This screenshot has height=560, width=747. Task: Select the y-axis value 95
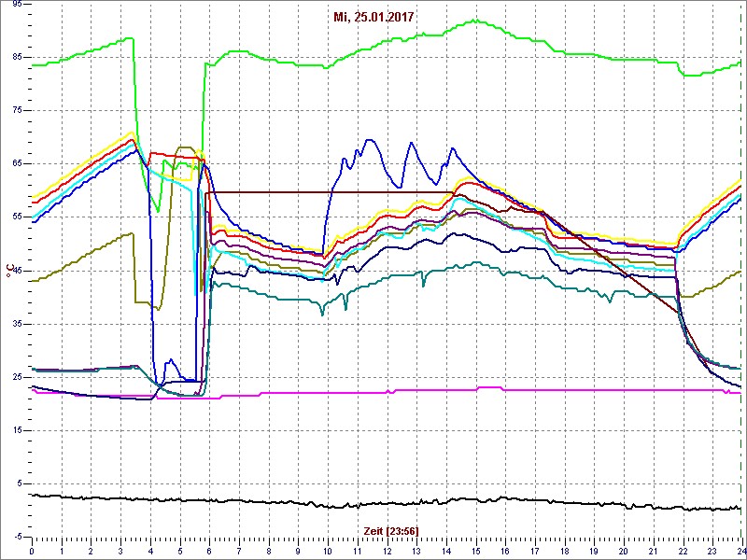pos(16,4)
